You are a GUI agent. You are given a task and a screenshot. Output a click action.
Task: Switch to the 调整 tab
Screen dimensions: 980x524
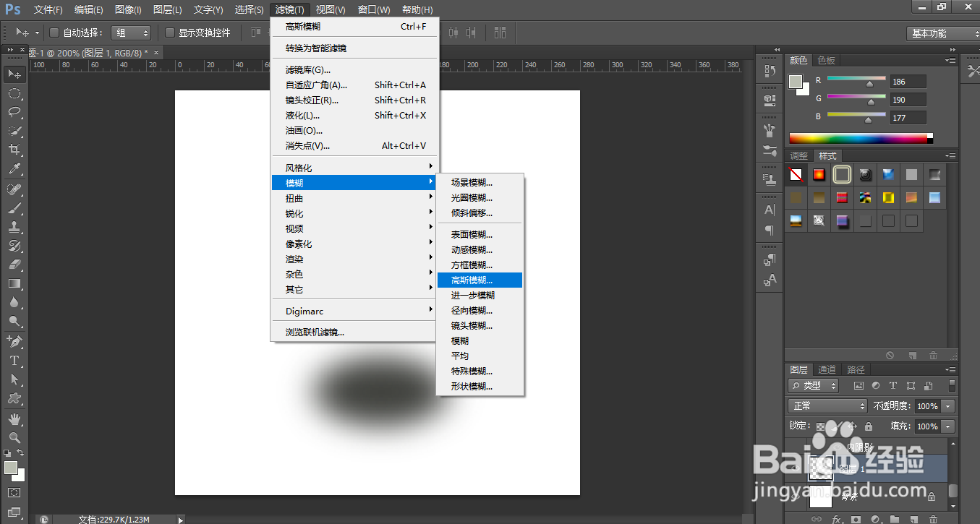point(798,155)
